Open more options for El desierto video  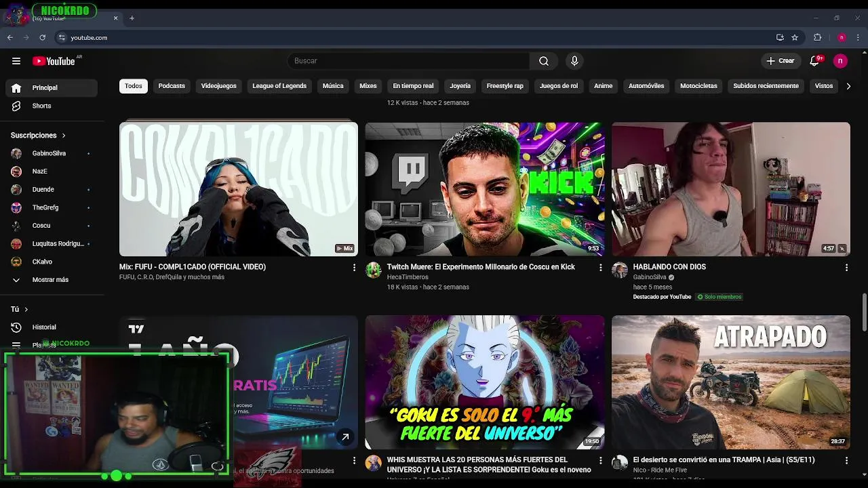(846, 461)
